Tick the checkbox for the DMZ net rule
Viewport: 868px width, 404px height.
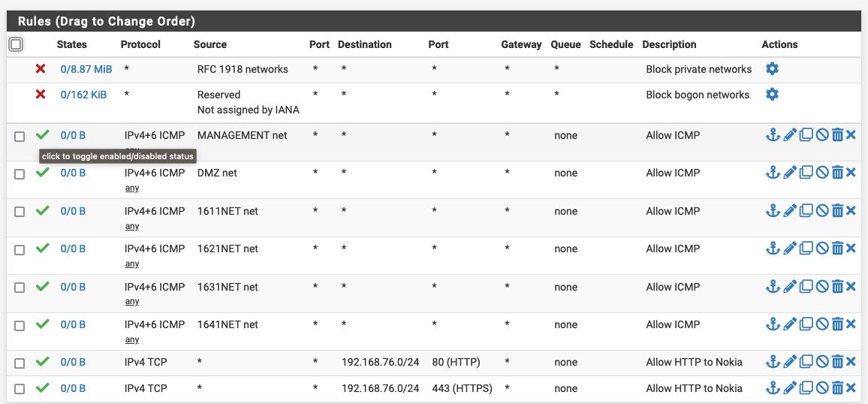[20, 173]
